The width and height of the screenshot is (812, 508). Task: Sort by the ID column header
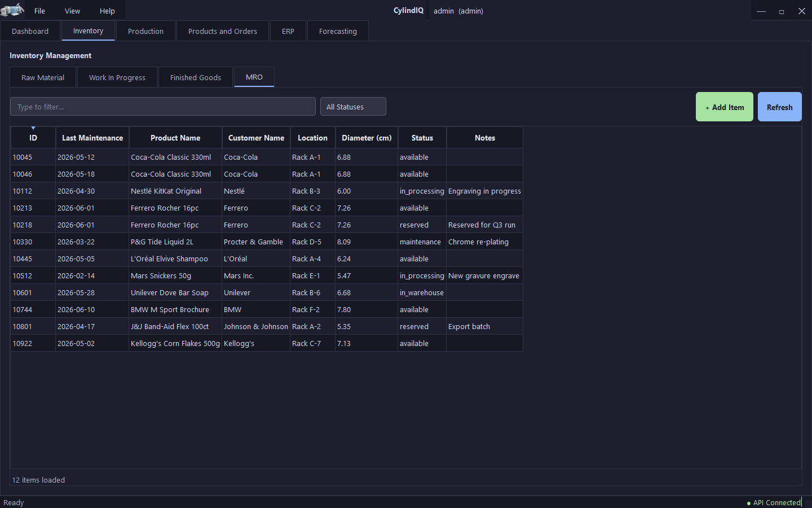click(33, 138)
